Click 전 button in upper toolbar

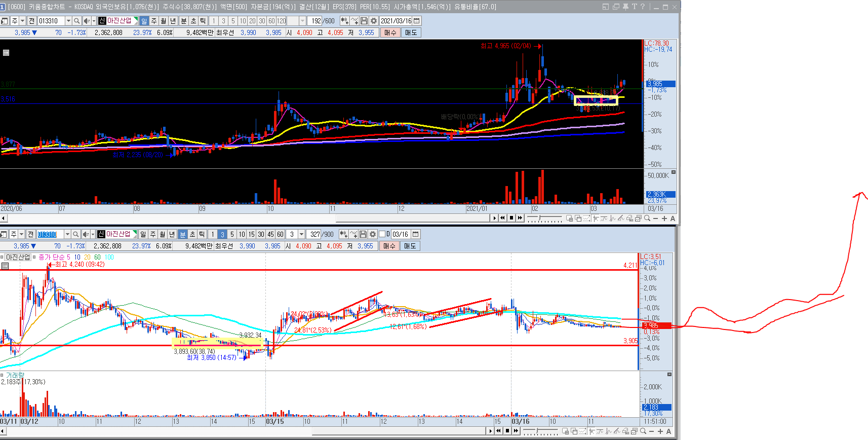coord(31,21)
